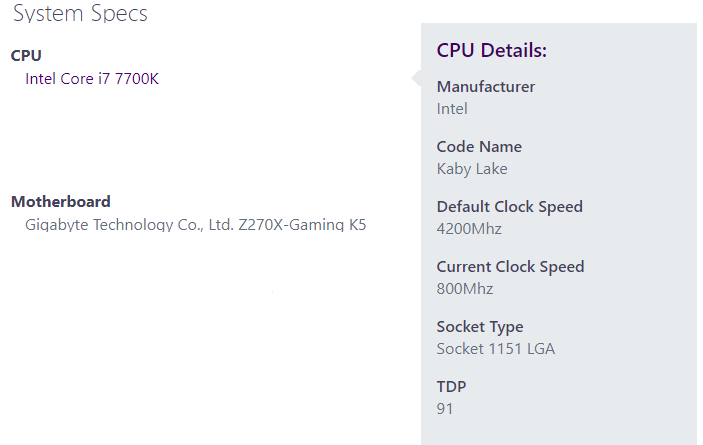
Task: Click the Manufacturer field label
Action: (x=486, y=87)
